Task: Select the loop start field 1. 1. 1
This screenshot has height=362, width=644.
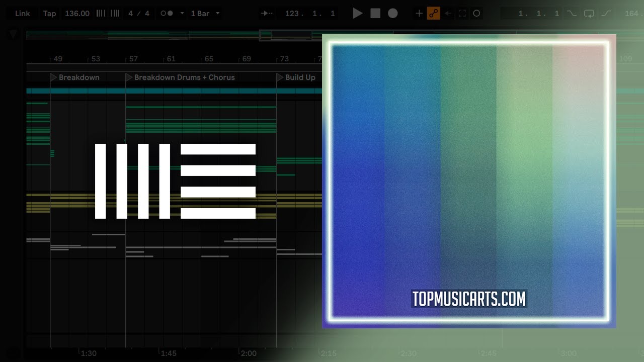Action: 538,14
